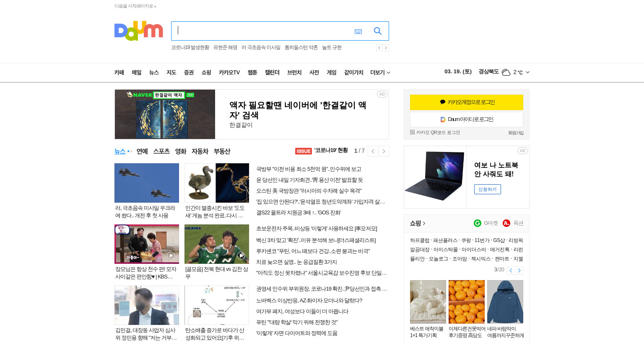
Task: Click the Daum logo
Action: (138, 31)
